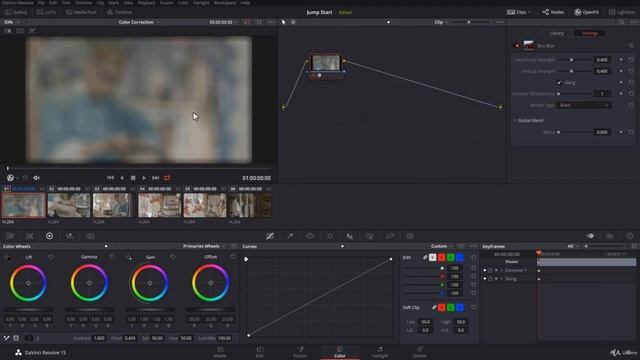
Task: Toggle green channel in curve Edit row
Action: click(451, 258)
